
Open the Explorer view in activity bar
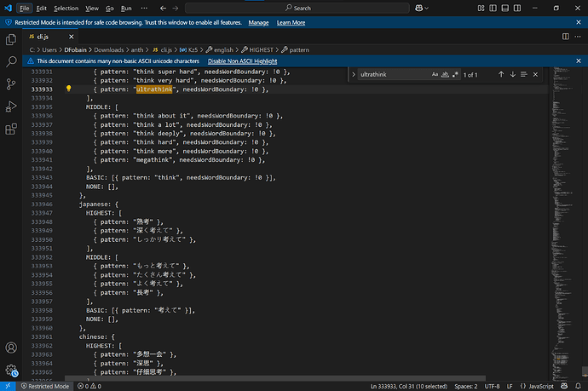11,39
